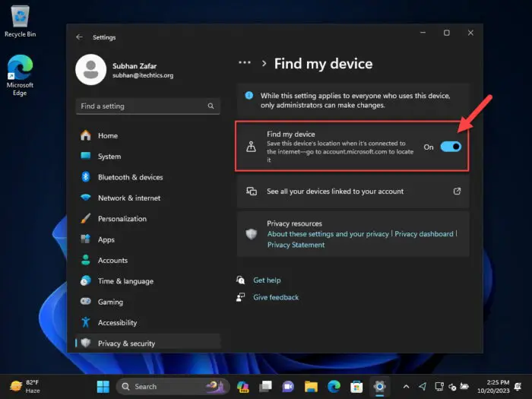Open System settings
The height and width of the screenshot is (399, 532).
(x=148, y=157)
